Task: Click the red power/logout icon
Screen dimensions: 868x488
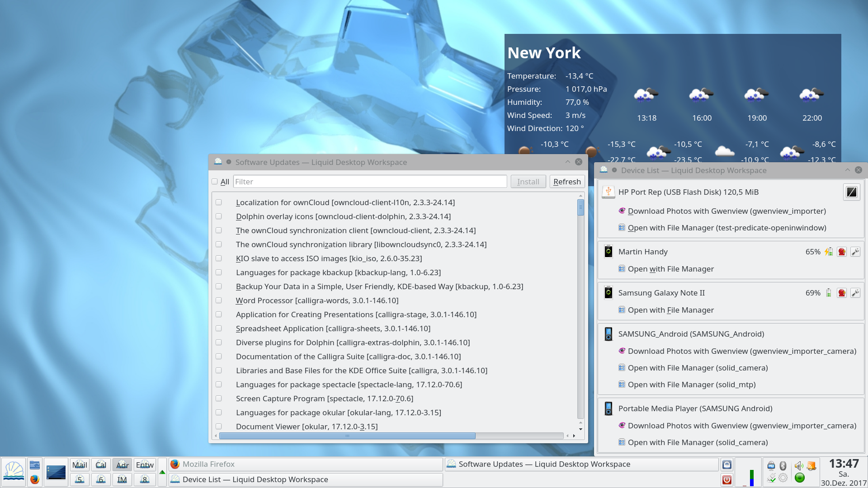Action: (727, 479)
